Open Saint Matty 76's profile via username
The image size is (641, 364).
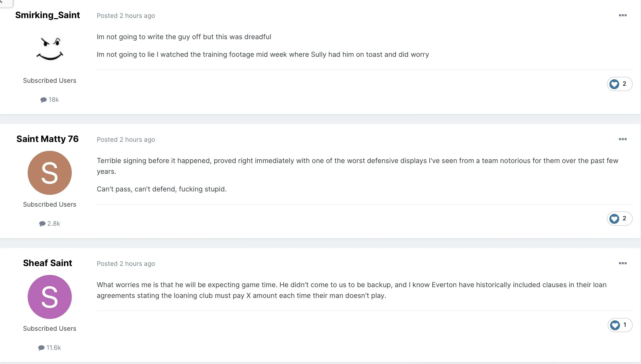[48, 139]
